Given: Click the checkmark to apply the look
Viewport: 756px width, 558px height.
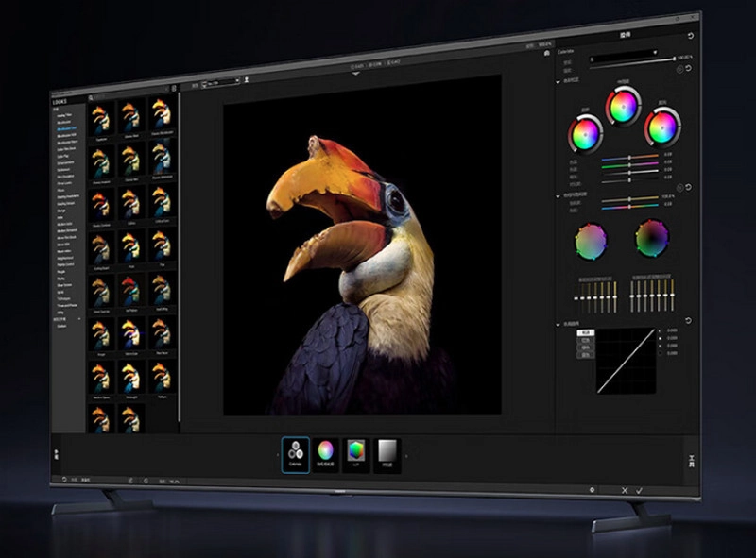Looking at the screenshot, I should 640,491.
